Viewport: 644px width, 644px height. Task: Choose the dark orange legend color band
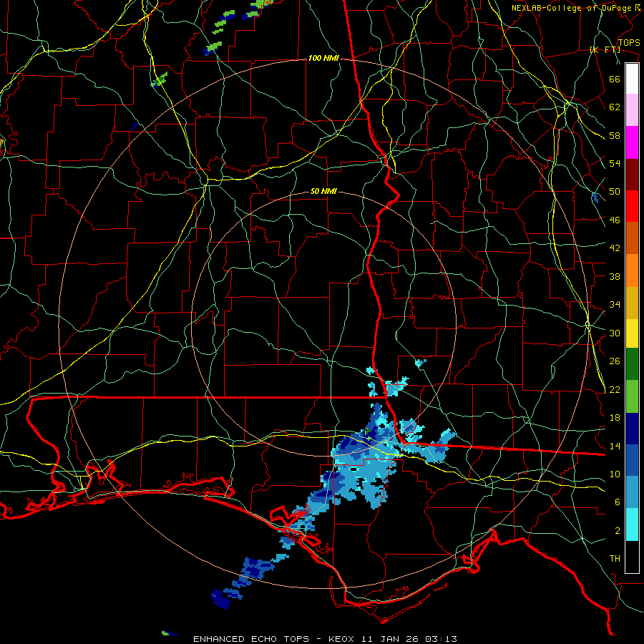(632, 238)
